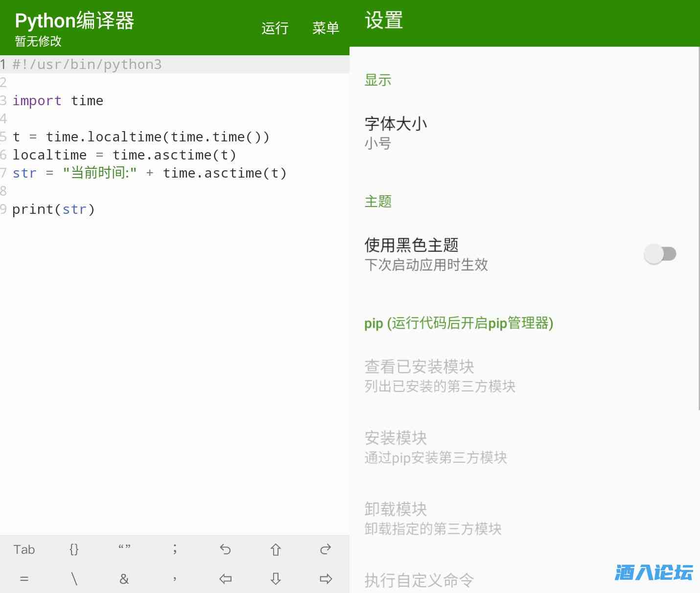Run the code with 运行
Screen dimensions: 700x593
pos(275,28)
